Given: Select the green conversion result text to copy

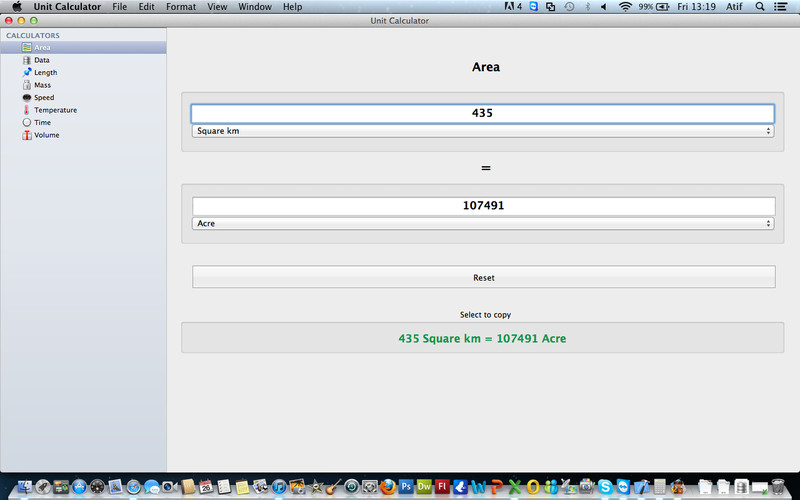Looking at the screenshot, I should 482,338.
